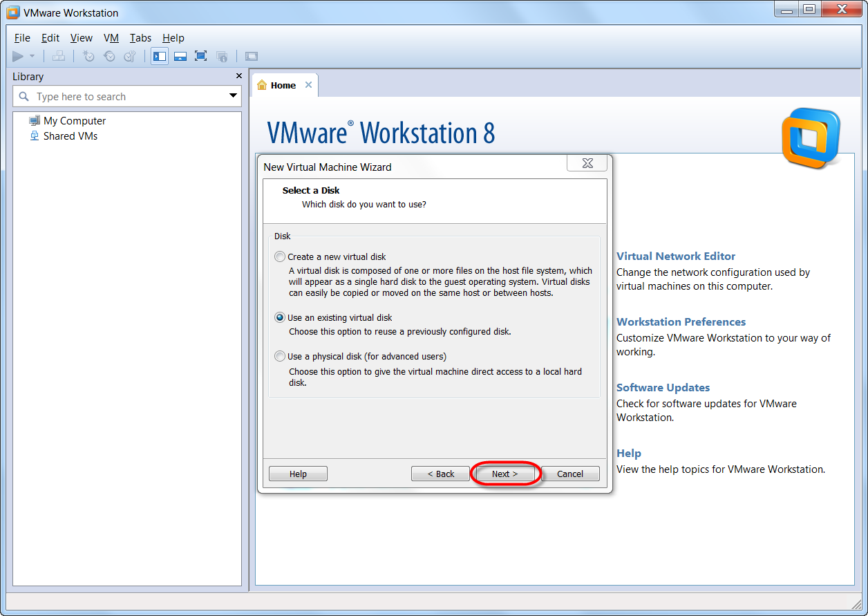Click 'Choose this option to reuse' description text
The width and height of the screenshot is (868, 616).
[400, 331]
